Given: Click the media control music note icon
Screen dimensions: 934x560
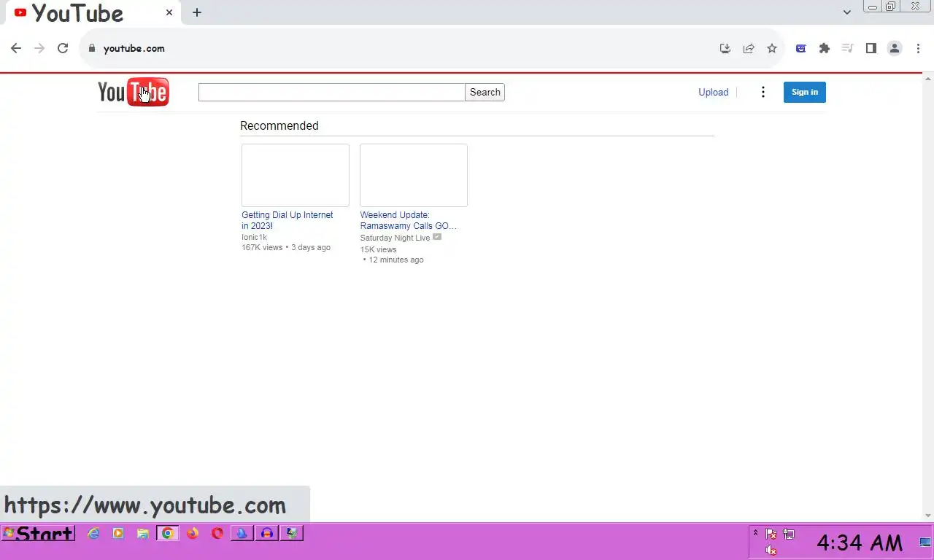Looking at the screenshot, I should pos(847,48).
